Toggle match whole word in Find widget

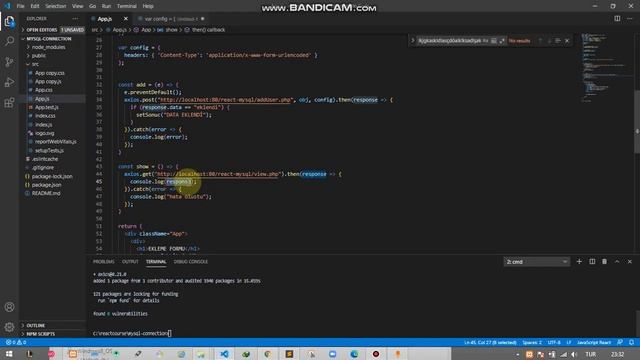[x=493, y=41]
